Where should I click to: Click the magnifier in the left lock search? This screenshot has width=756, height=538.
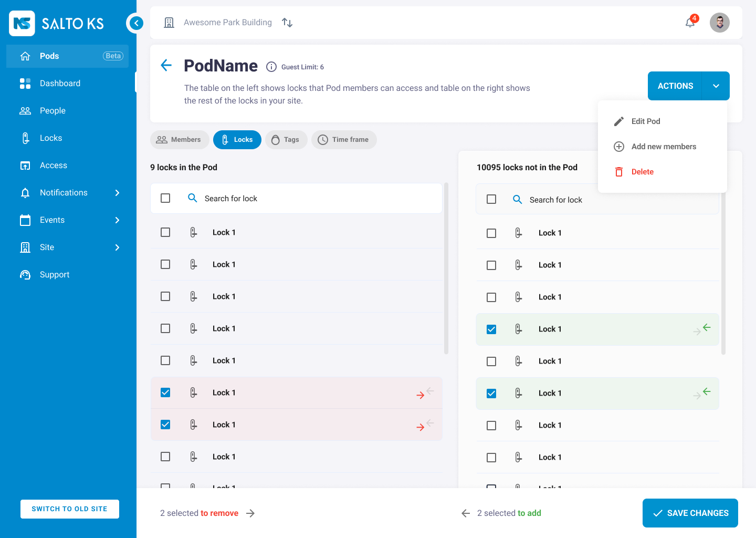point(193,198)
